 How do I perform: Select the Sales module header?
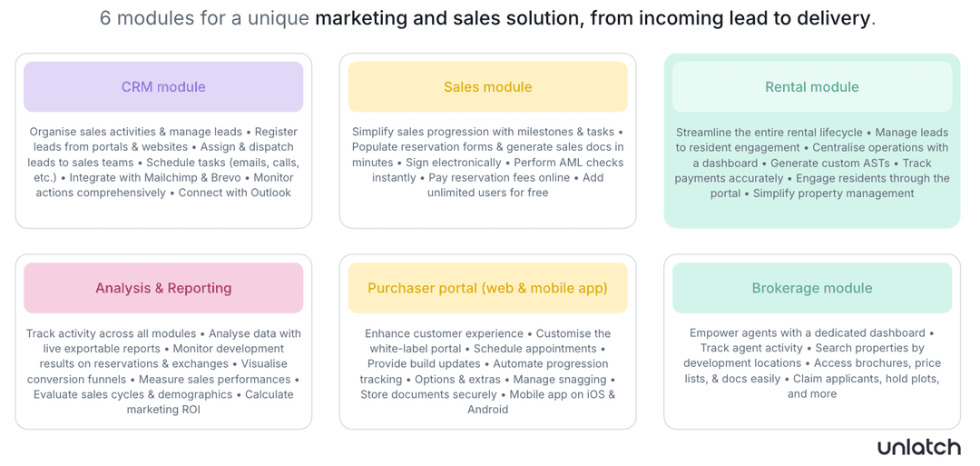click(x=487, y=87)
